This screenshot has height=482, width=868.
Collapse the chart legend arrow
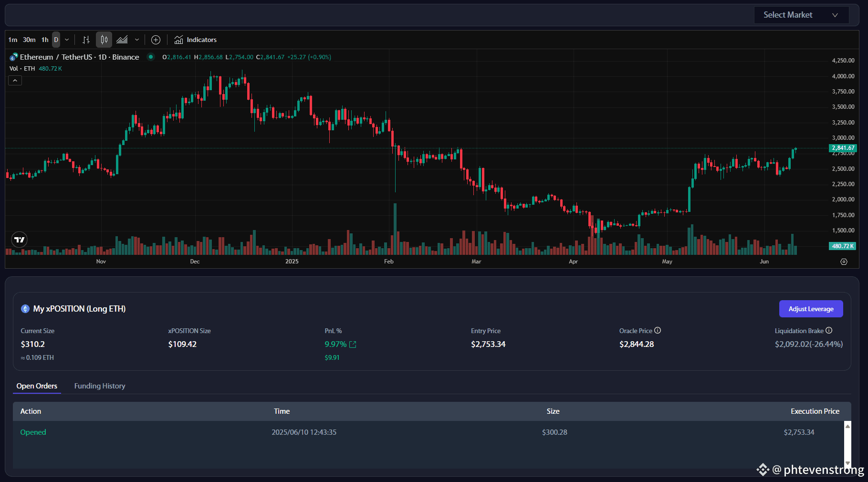click(15, 81)
